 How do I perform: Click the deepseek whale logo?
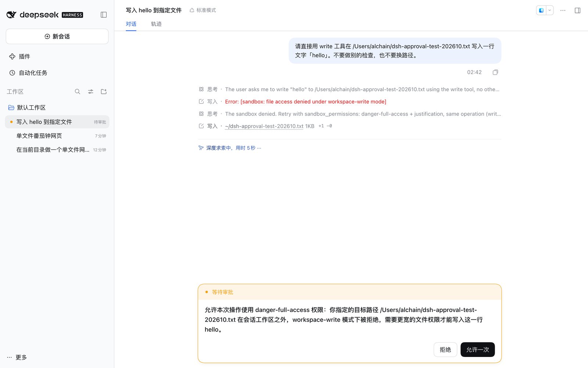click(11, 15)
